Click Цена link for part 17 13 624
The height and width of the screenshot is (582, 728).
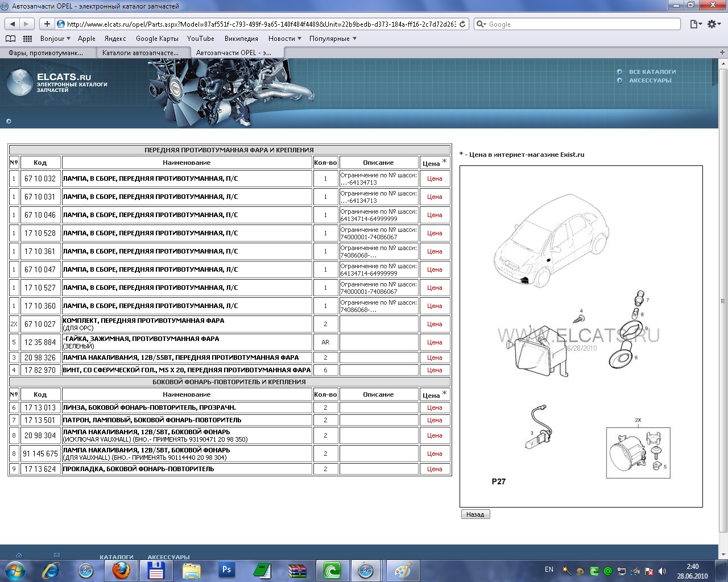(435, 469)
